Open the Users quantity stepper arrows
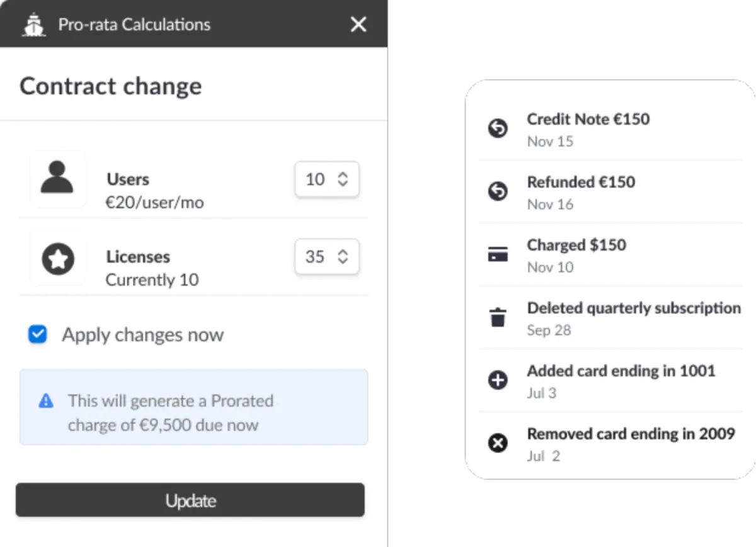 tap(343, 179)
